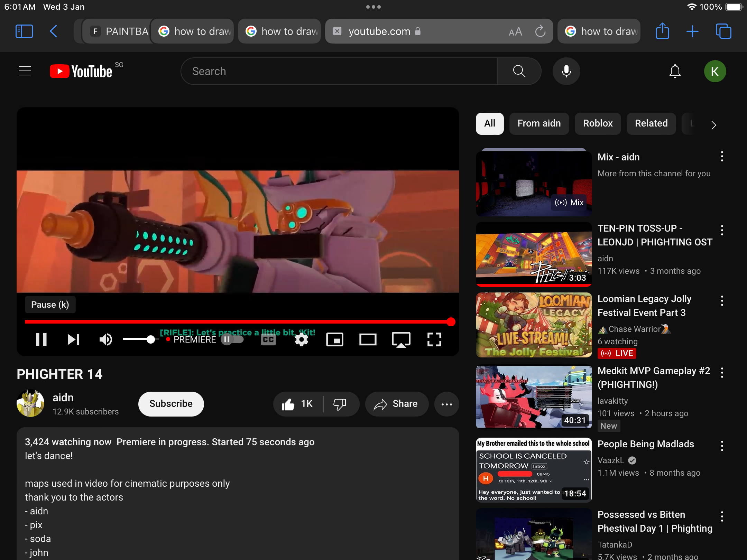Open video settings gear icon
Viewport: 747px width, 560px height.
pos(301,339)
